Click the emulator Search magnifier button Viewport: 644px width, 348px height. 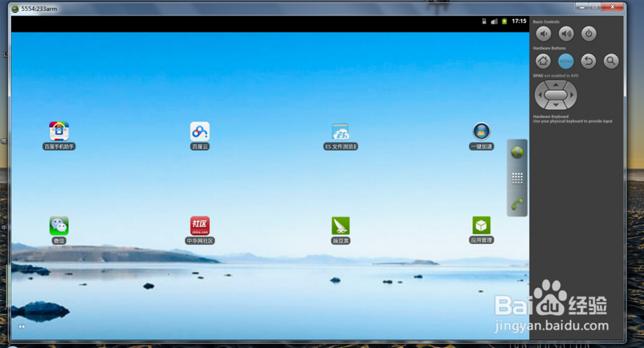coord(611,61)
